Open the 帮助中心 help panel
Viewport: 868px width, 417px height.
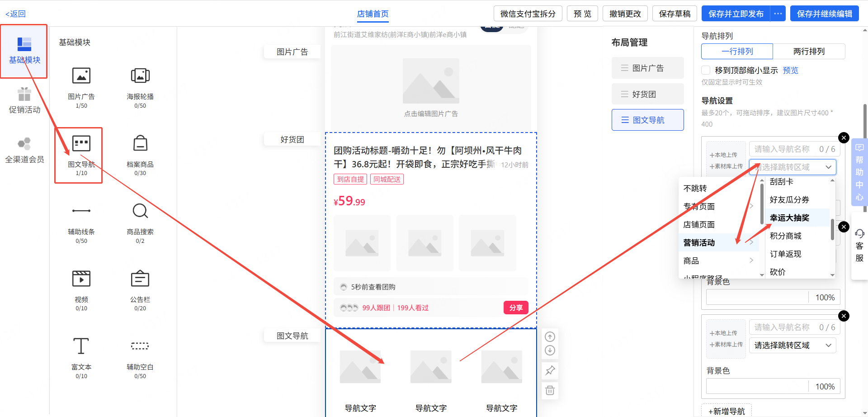(x=859, y=172)
